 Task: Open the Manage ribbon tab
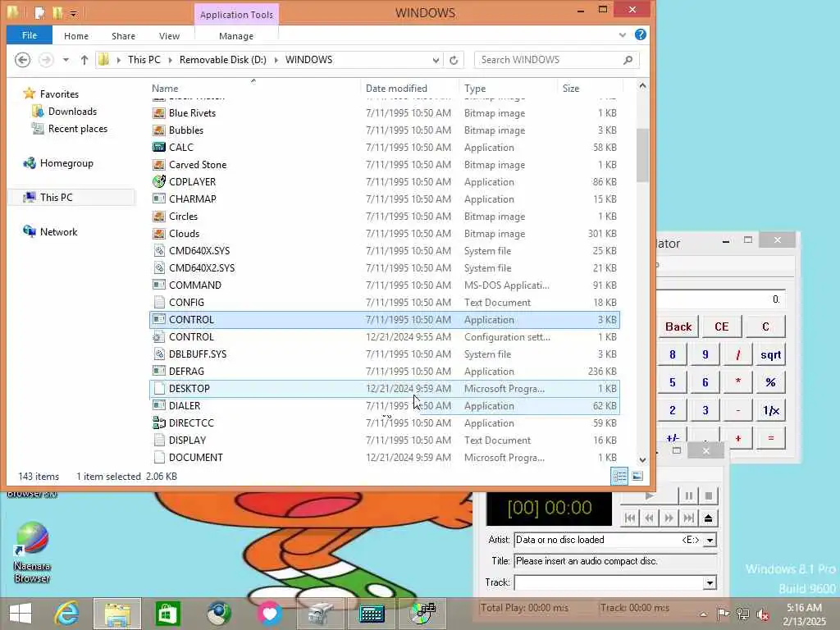(236, 36)
